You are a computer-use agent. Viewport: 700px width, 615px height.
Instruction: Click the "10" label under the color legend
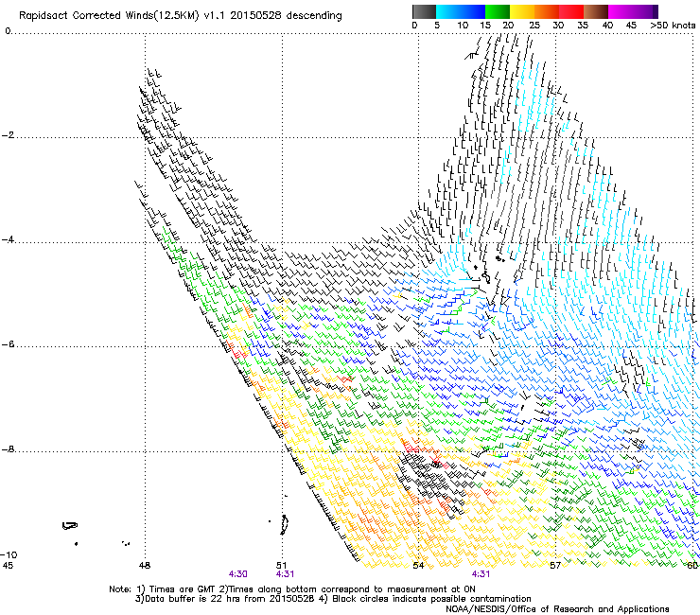coord(463,26)
